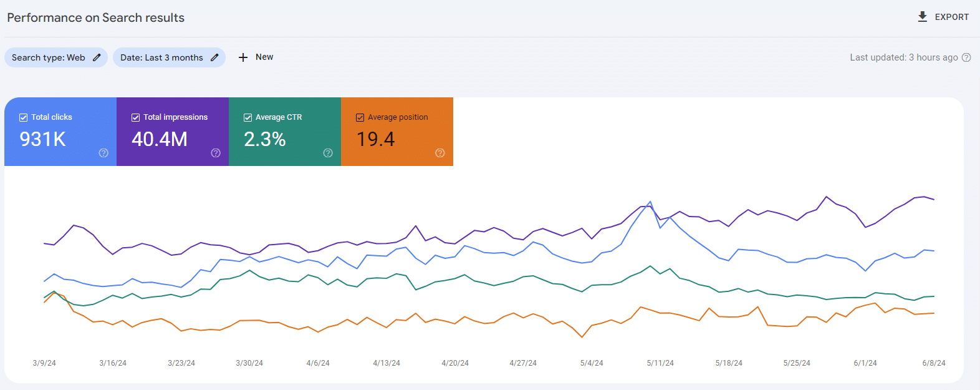Image resolution: width=980 pixels, height=390 pixels.
Task: Click the 4/6/24 axis date label
Action: (x=318, y=363)
